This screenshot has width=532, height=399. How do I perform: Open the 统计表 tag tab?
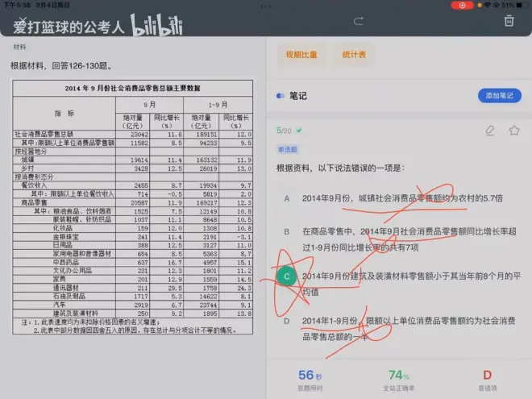point(354,55)
